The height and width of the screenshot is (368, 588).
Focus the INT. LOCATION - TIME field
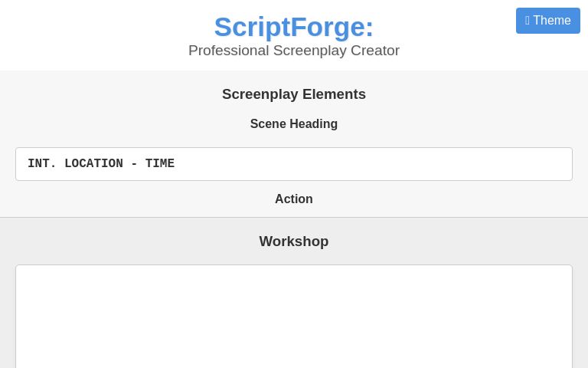[294, 164]
